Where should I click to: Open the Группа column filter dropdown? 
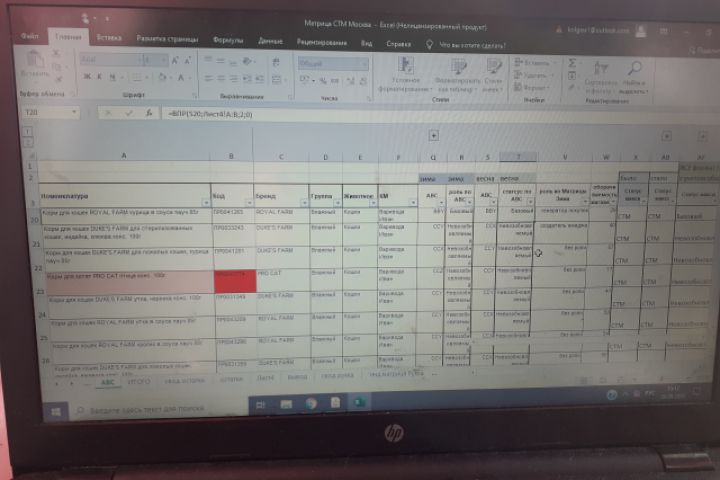pos(337,203)
